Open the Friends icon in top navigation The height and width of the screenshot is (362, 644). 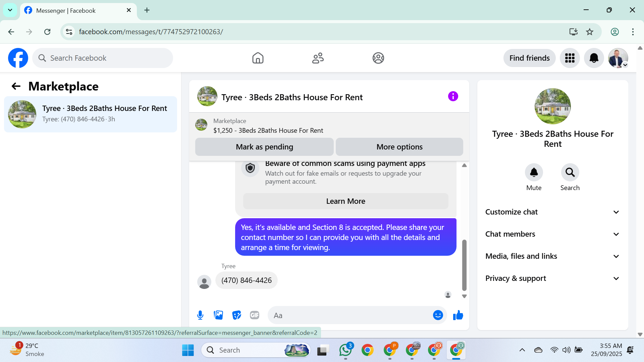[318, 58]
